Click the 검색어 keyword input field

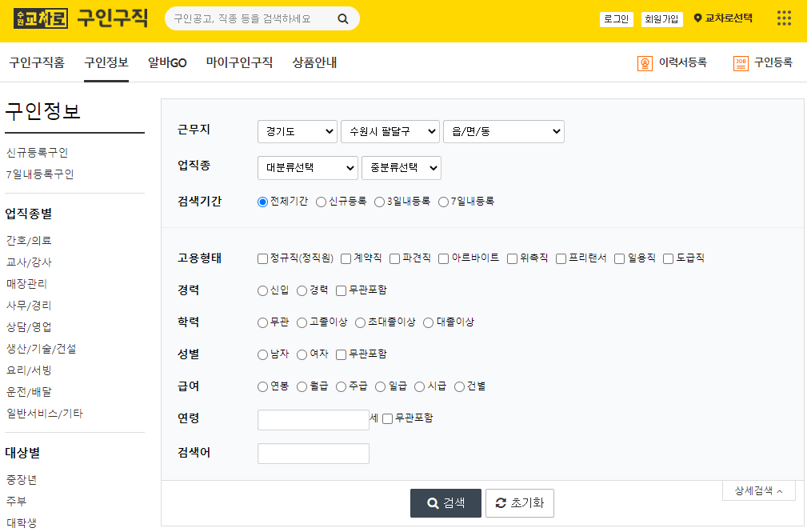(313, 453)
